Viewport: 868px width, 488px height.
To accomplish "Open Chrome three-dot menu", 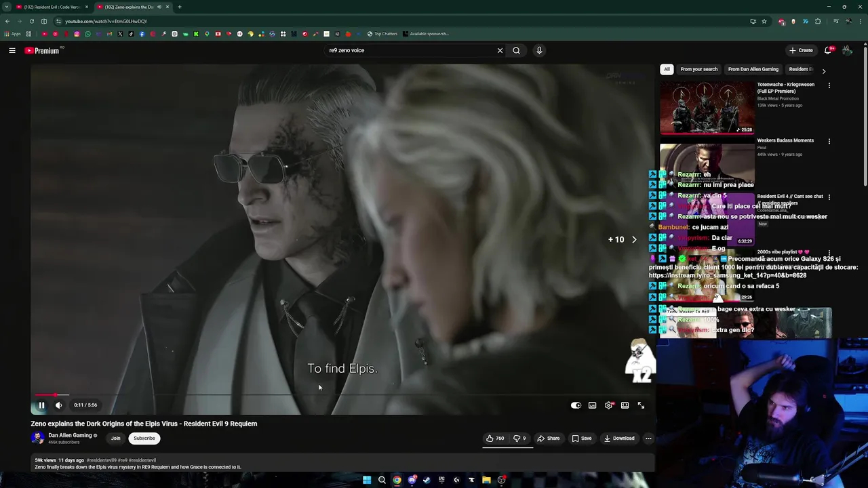I will [860, 21].
